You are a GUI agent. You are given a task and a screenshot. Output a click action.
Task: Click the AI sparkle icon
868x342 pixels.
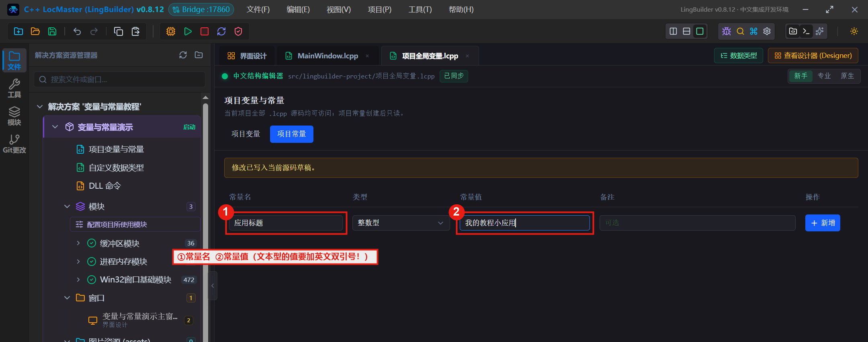click(x=820, y=31)
